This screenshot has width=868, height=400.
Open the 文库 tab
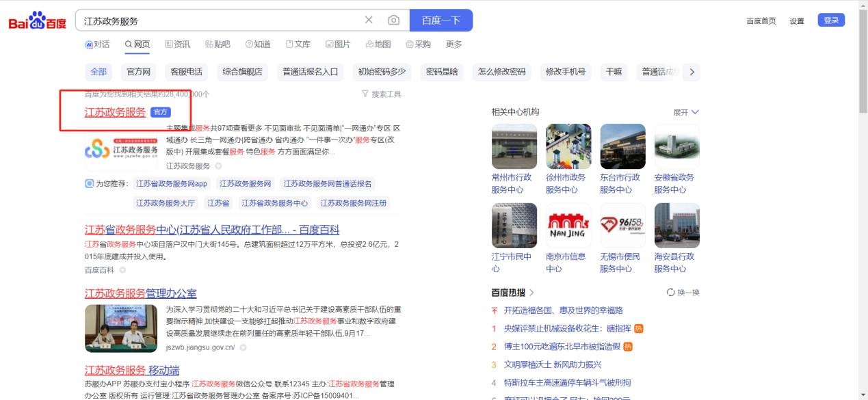point(298,44)
